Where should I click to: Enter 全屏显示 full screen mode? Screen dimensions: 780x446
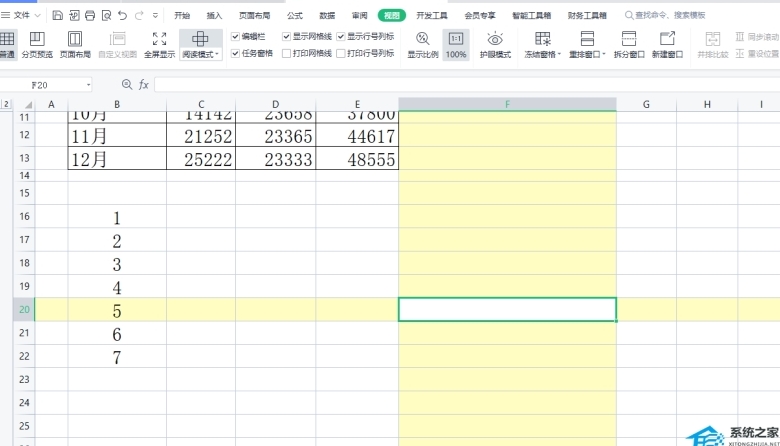point(160,44)
